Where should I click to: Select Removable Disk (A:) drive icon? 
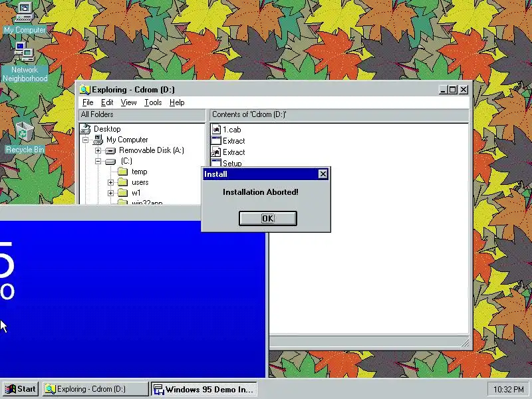[x=110, y=151]
